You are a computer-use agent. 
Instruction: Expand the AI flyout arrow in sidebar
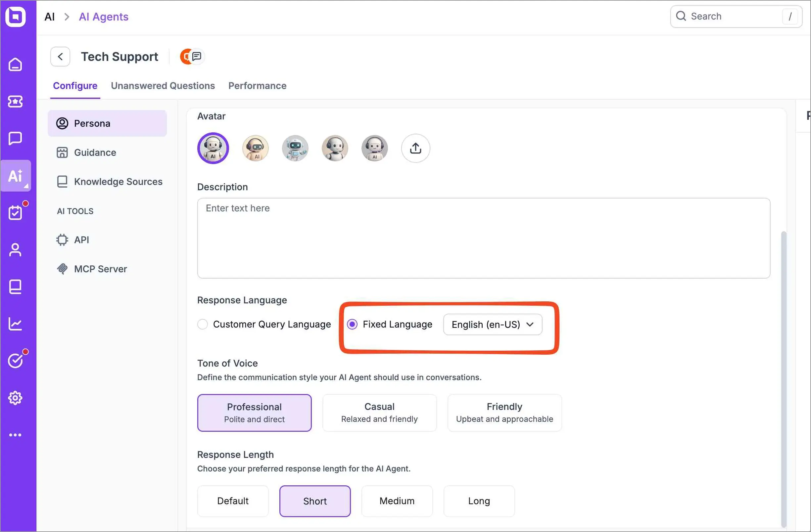tap(26, 186)
